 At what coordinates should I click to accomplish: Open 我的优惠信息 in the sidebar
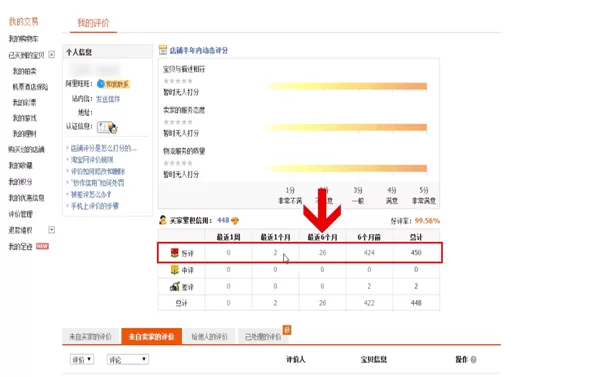pyautogui.click(x=26, y=197)
